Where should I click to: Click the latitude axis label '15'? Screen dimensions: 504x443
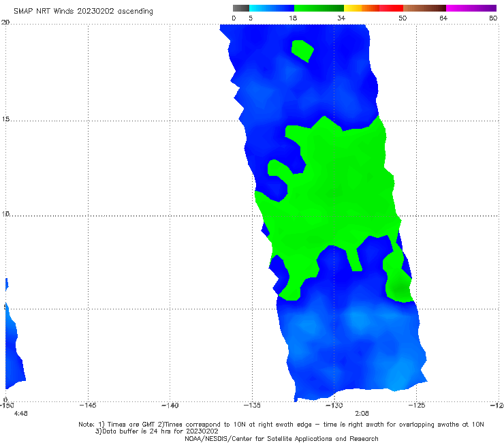(x=5, y=119)
